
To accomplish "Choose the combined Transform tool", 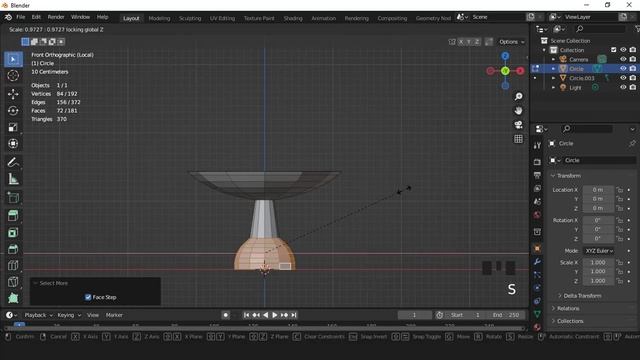I will [13, 144].
